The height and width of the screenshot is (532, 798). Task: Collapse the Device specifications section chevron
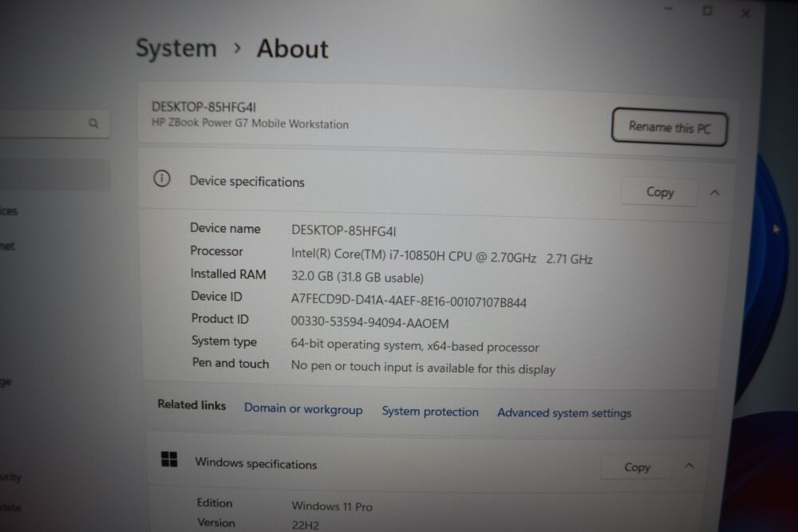coord(714,193)
